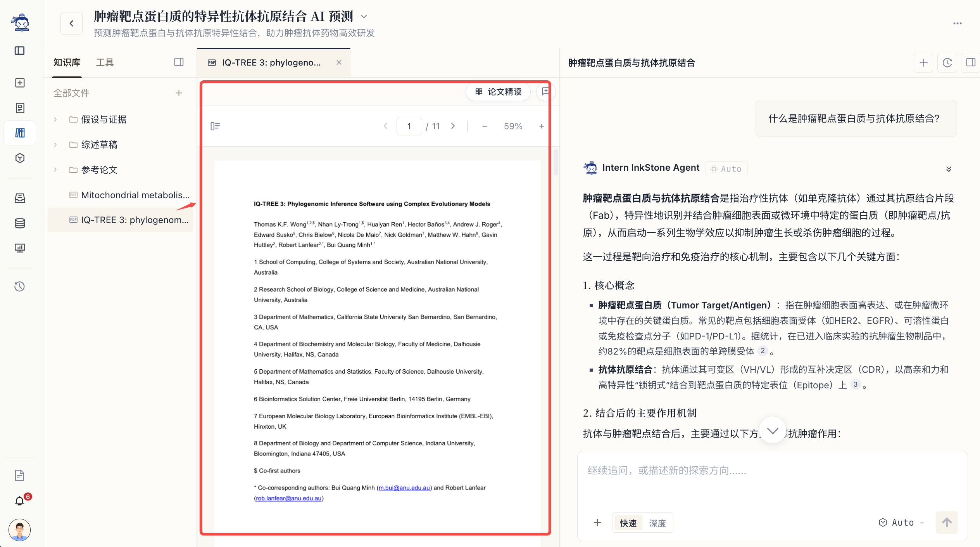Open the document file icon near bottom
Screen dimensions: 980x547
(20, 475)
